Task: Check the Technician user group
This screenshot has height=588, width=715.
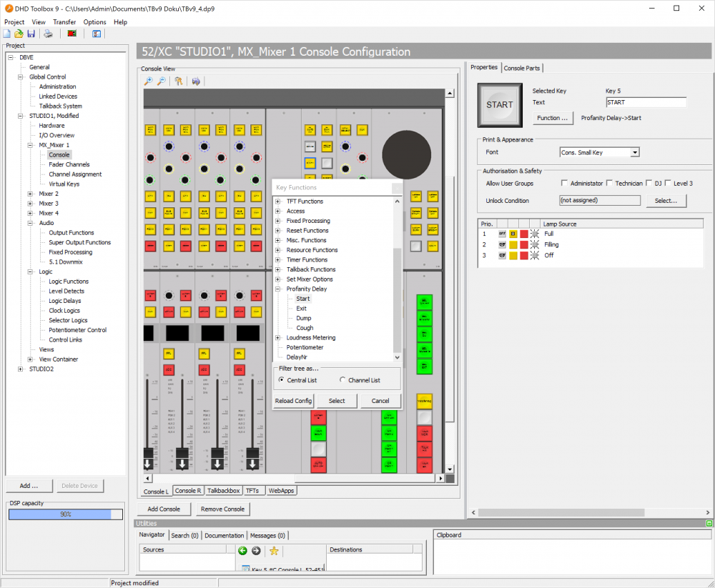Action: 608,183
